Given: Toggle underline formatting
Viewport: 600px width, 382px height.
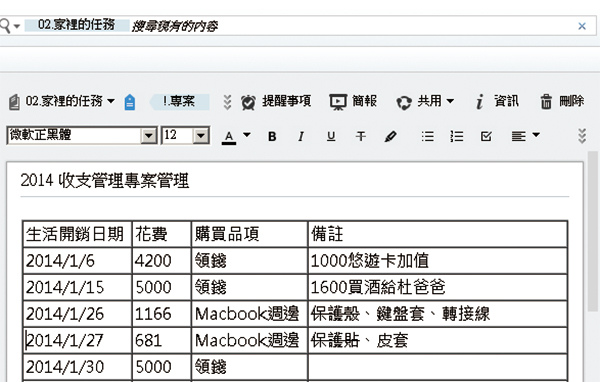Looking at the screenshot, I should coord(331,136).
